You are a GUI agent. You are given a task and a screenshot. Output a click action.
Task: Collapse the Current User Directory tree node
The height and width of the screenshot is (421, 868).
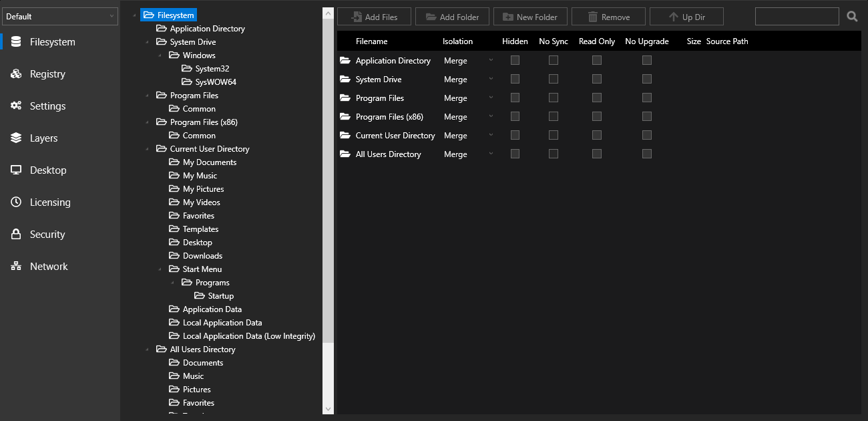click(x=147, y=149)
